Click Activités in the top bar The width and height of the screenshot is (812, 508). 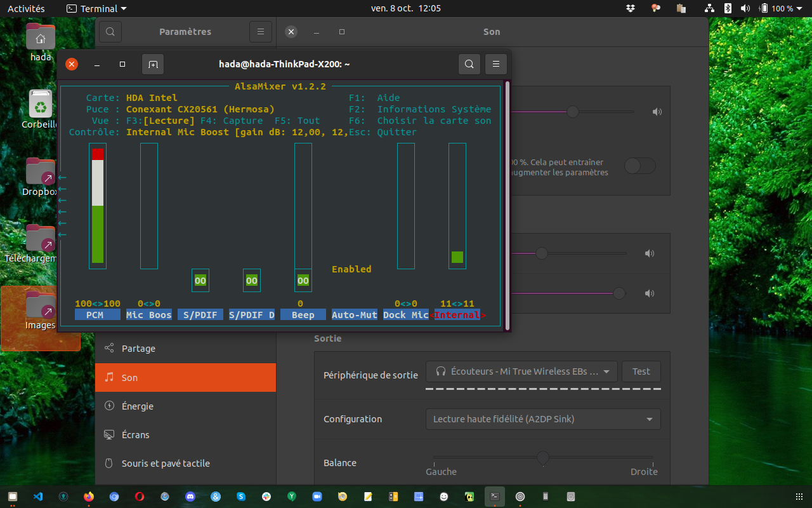coord(26,8)
